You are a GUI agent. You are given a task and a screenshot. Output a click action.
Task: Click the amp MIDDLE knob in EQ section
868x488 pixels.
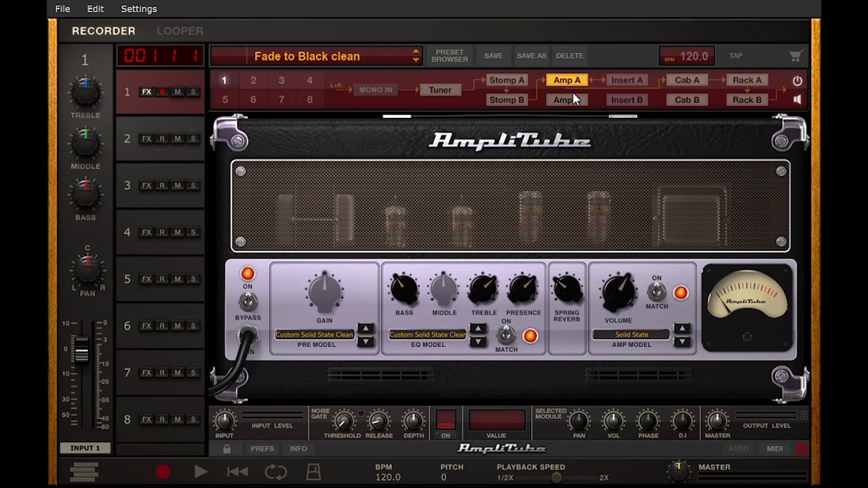(443, 289)
